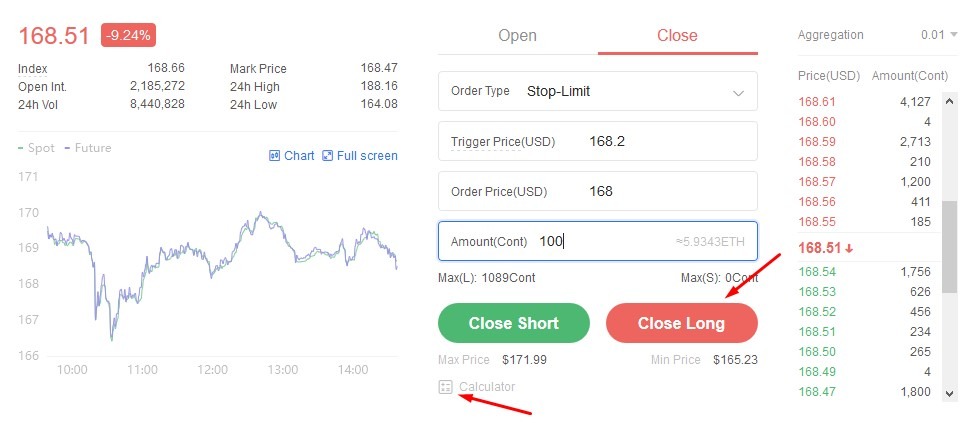Focus the Amount(Cont) input field
This screenshot has height=429, width=975.
click(598, 241)
